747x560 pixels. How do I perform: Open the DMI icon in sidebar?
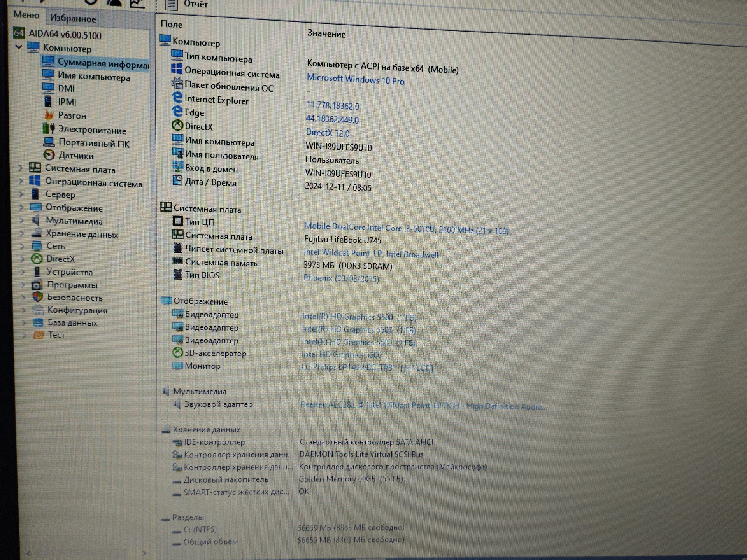(48, 87)
